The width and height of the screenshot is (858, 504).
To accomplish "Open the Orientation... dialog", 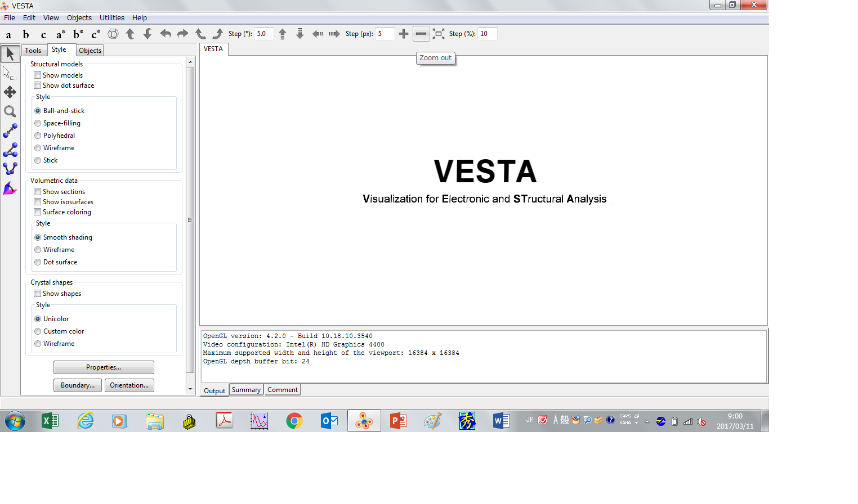I will [129, 385].
